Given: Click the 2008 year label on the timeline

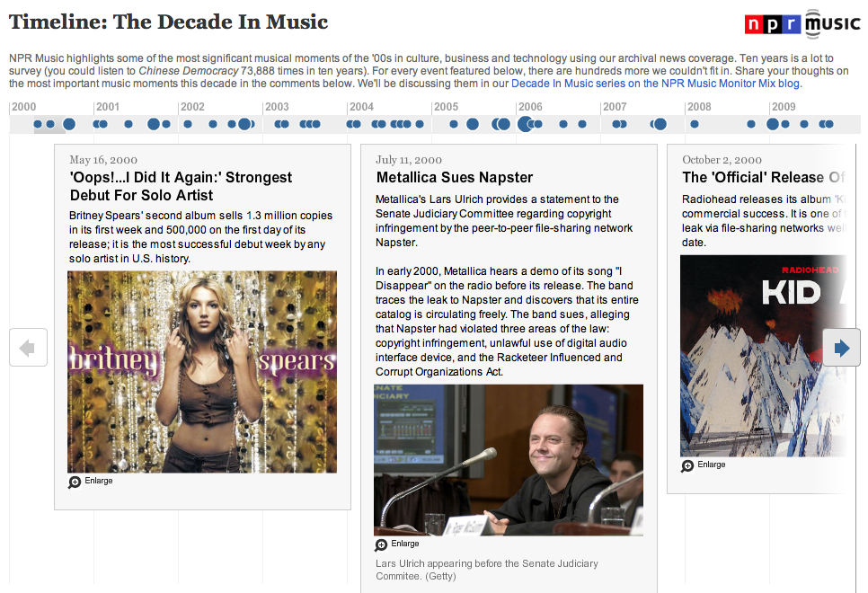Looking at the screenshot, I should click(x=699, y=107).
